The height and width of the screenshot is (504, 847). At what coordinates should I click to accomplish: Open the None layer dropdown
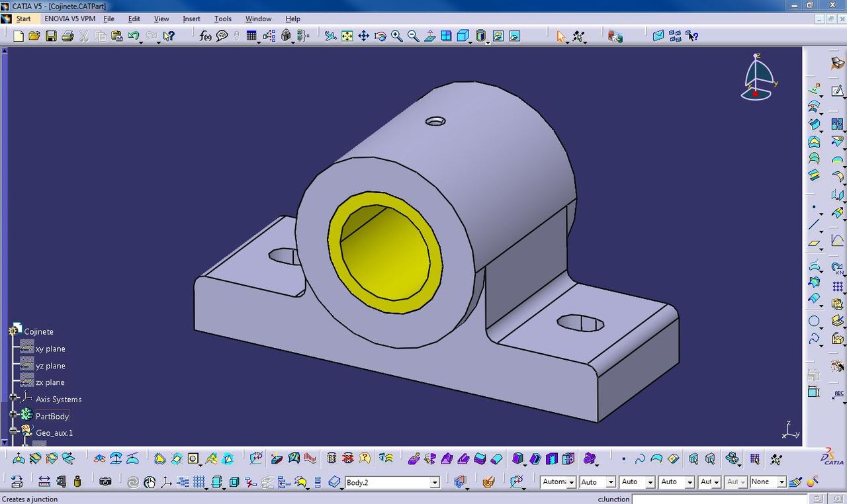(781, 482)
